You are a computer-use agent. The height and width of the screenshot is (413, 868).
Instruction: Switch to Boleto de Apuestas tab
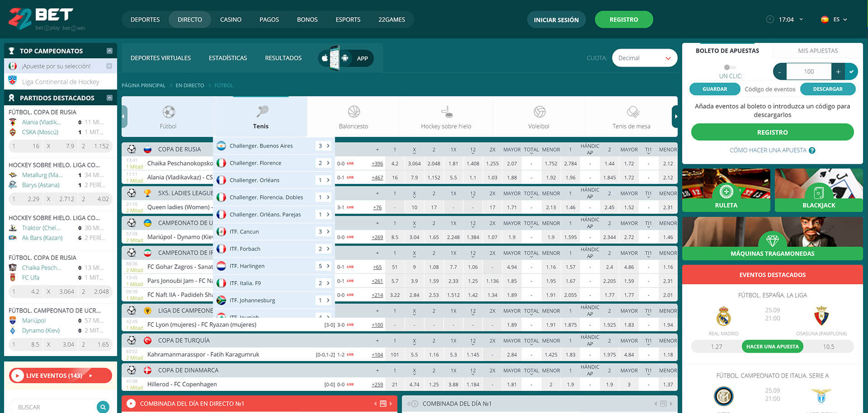click(x=727, y=51)
